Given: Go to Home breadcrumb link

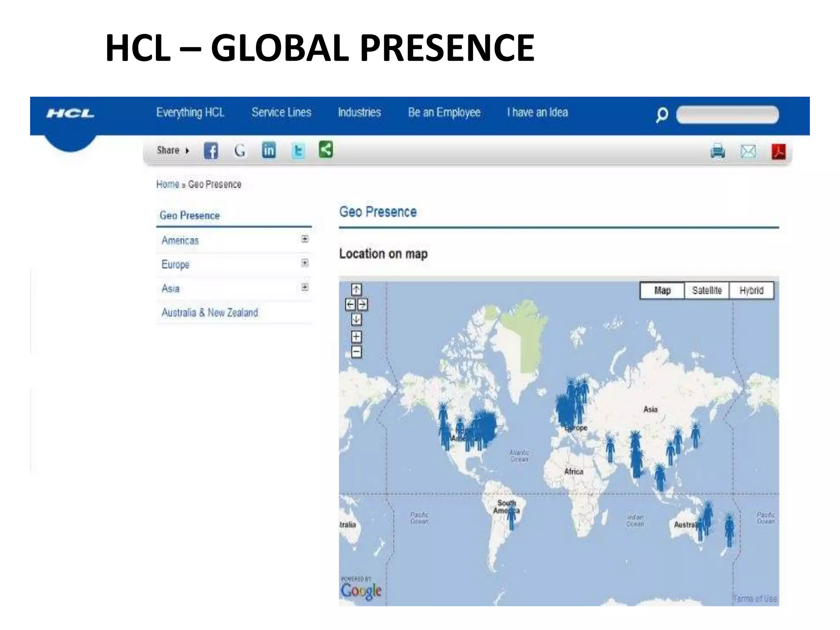Looking at the screenshot, I should point(168,185).
